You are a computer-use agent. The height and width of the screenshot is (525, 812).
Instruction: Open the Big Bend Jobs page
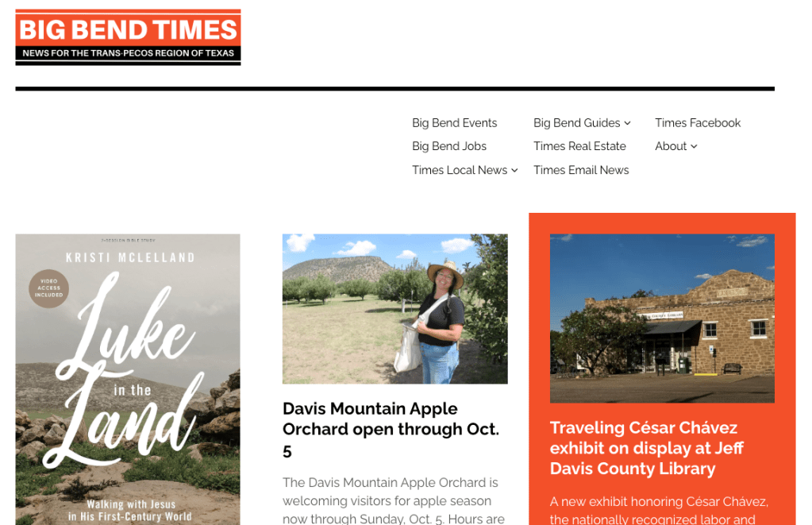(x=449, y=146)
